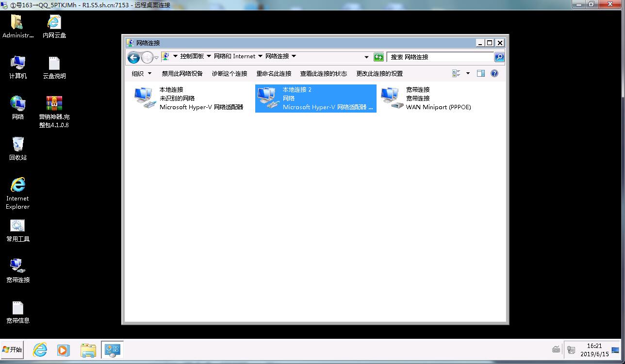
Task: Expand the view options dropdown arrow
Action: 468,73
